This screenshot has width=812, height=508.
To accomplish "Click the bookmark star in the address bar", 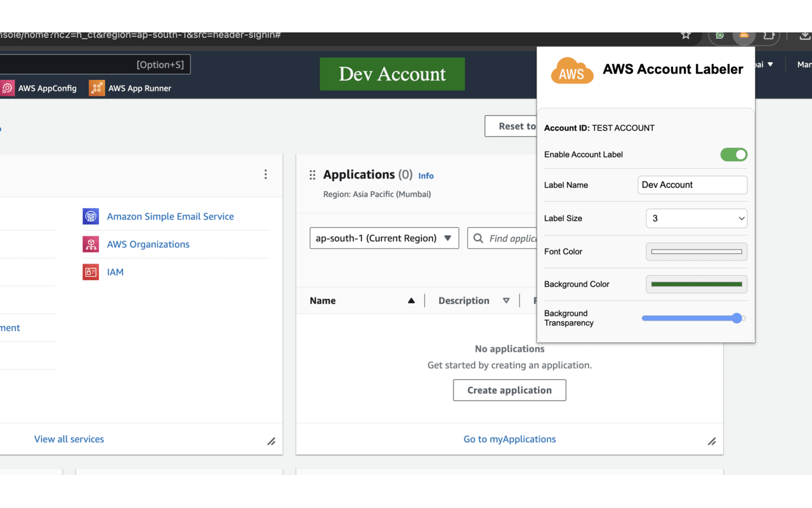I will pyautogui.click(x=686, y=36).
